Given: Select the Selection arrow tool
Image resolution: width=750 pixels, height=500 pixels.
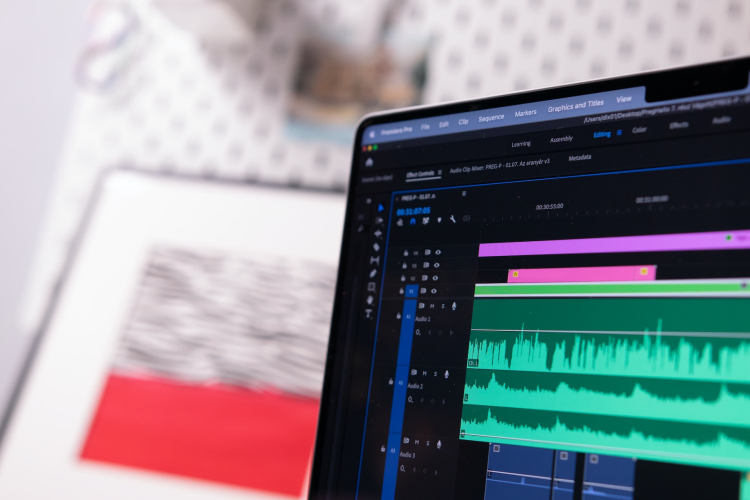Looking at the screenshot, I should 381,208.
